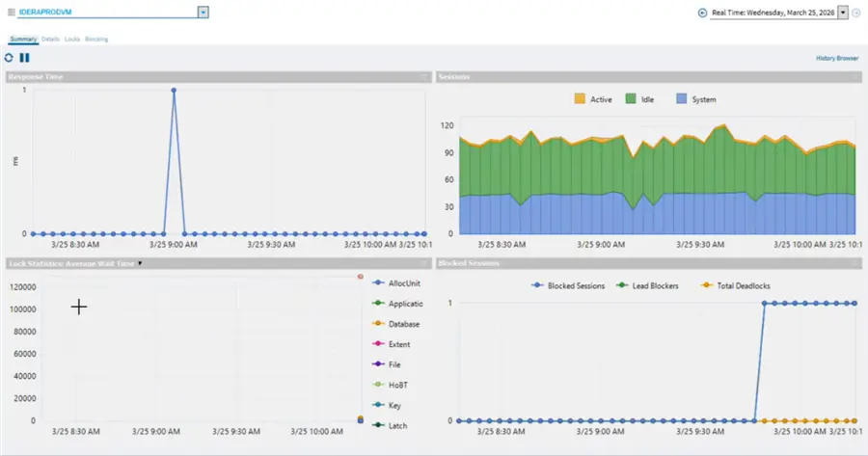Click the 60 axis label in Sessions chart
This screenshot has width=868, height=456.
click(x=448, y=180)
